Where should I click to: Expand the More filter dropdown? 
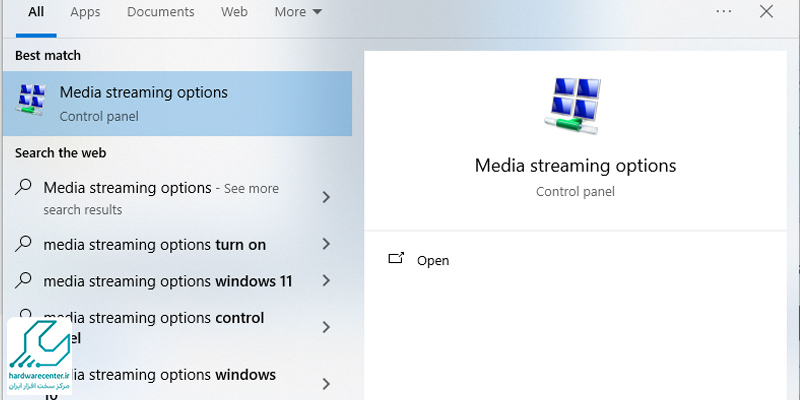coord(298,12)
